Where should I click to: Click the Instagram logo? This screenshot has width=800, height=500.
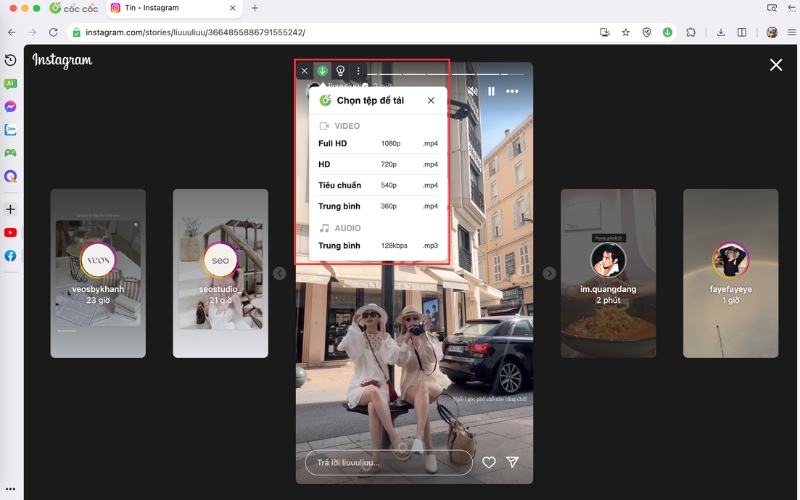tap(62, 60)
